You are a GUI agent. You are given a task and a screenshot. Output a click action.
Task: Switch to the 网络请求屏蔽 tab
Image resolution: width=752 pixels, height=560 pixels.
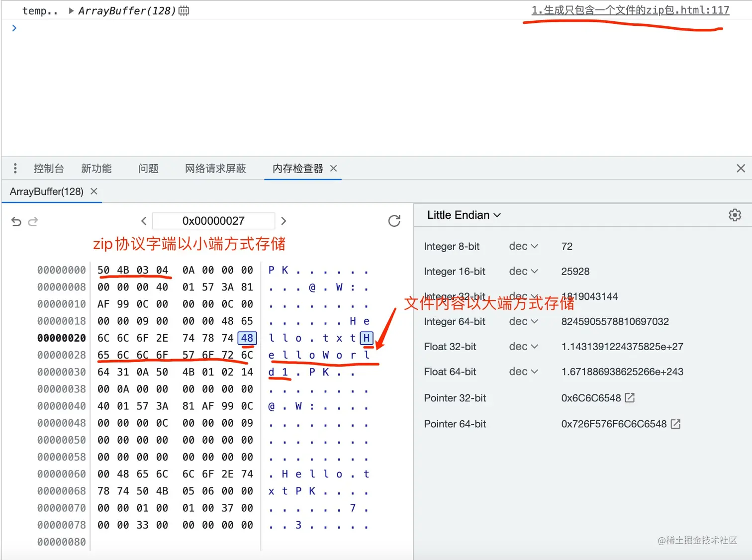(215, 169)
